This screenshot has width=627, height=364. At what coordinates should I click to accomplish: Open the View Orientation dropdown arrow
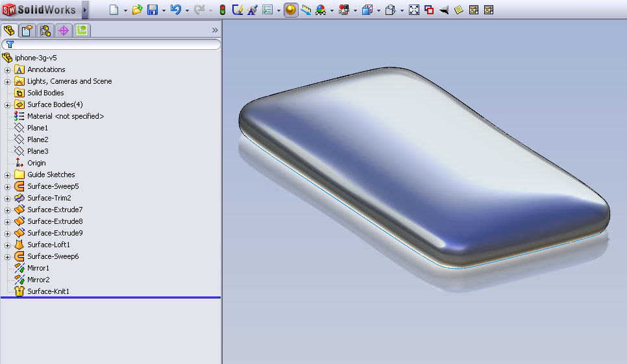tap(378, 10)
